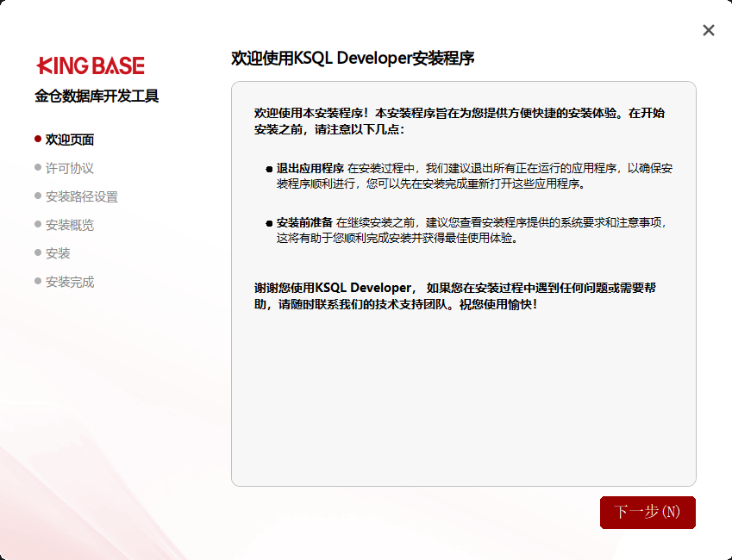Screen dimensions: 732x560
Task: Choose the 安装 step in sidebar
Action: click(x=58, y=253)
